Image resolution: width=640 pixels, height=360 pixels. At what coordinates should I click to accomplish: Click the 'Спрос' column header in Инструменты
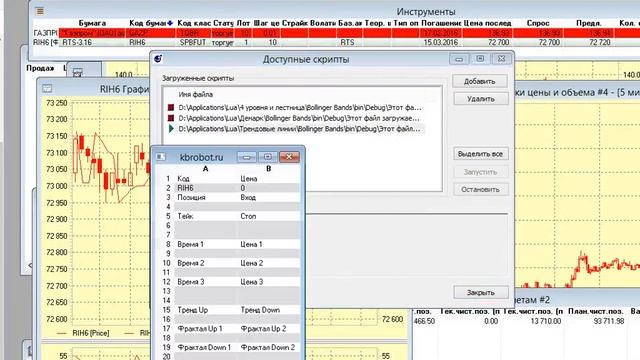tap(538, 23)
